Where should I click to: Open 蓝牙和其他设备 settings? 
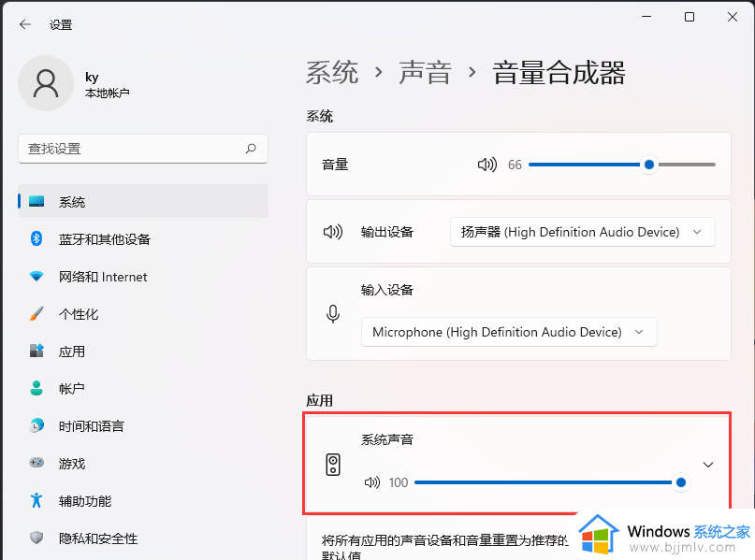pyautogui.click(x=143, y=238)
